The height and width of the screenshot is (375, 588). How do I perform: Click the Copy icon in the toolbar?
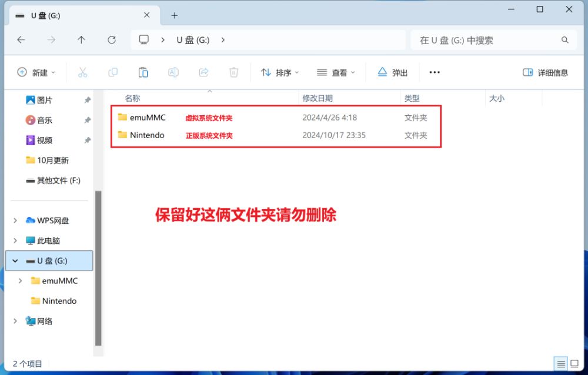(x=113, y=72)
